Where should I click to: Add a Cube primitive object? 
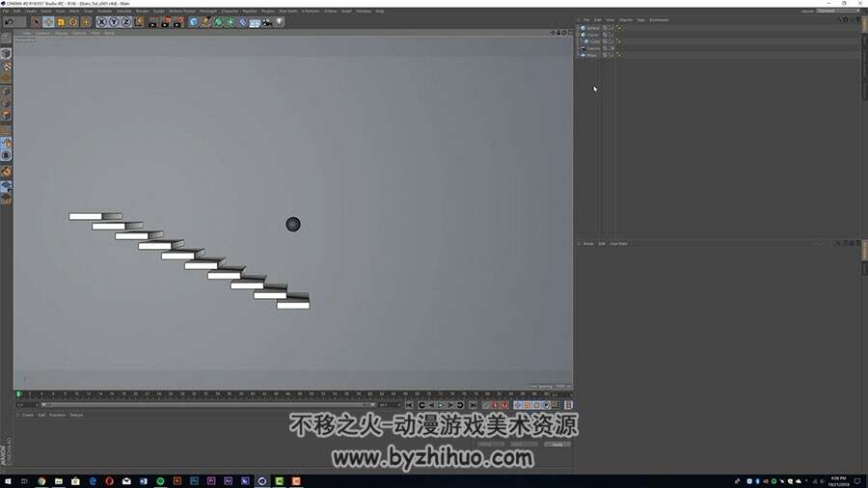(x=193, y=22)
